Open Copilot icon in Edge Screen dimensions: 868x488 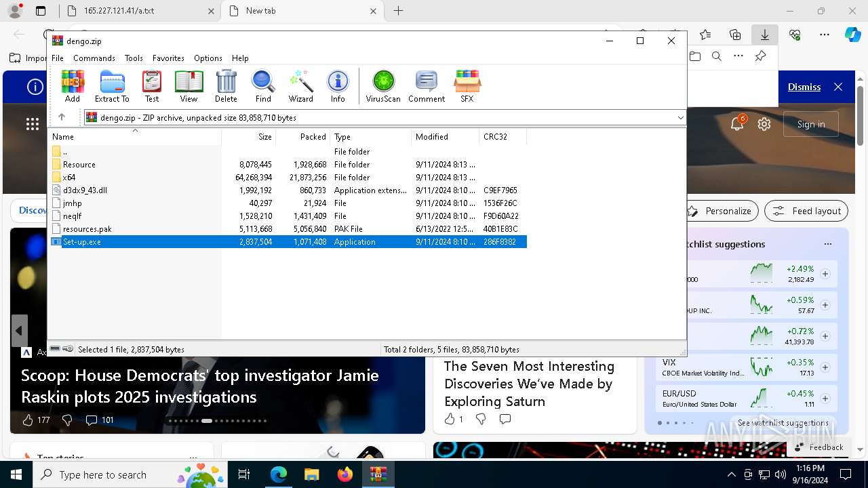pyautogui.click(x=852, y=35)
